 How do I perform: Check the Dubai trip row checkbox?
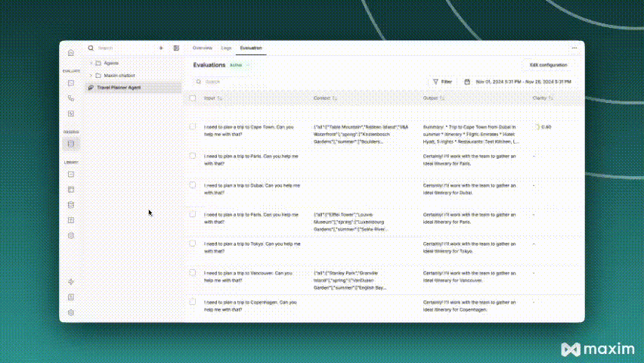tap(193, 185)
